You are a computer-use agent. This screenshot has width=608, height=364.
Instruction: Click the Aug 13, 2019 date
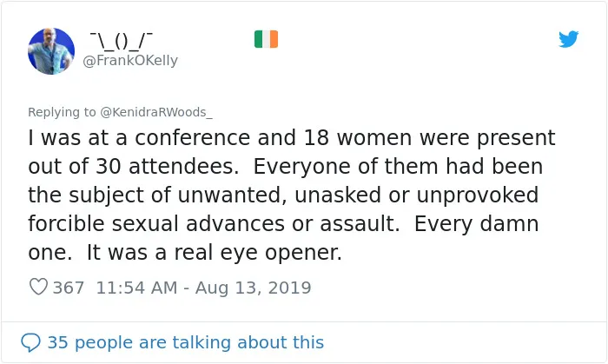click(x=254, y=288)
